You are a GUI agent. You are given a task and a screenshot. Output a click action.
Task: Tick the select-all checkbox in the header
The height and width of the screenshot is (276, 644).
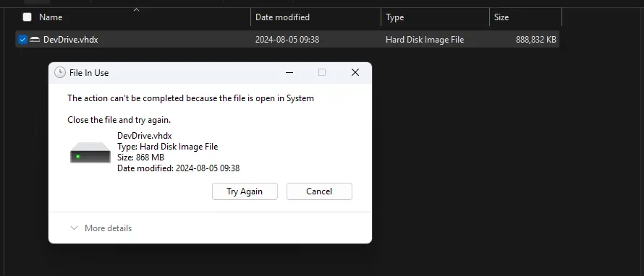[27, 17]
